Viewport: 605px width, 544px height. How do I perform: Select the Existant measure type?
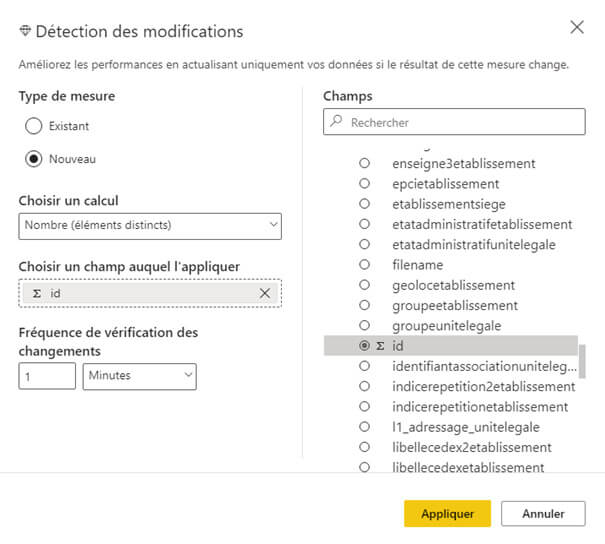[34, 126]
